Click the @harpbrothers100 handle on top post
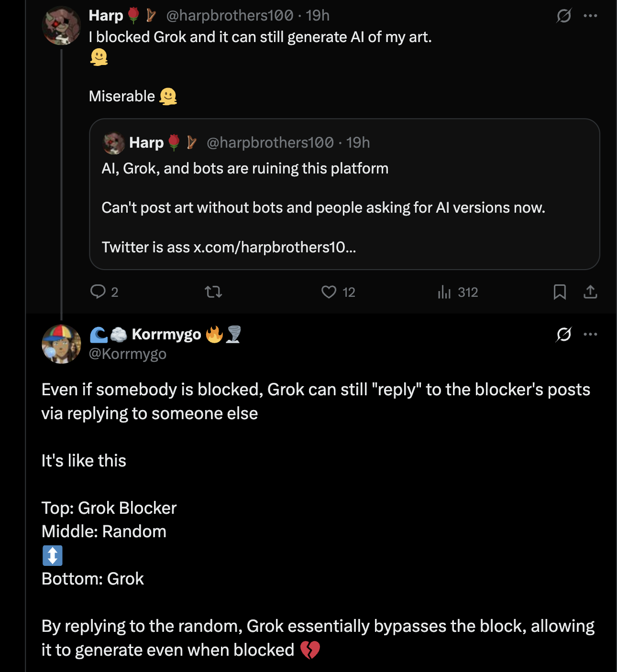 tap(230, 16)
